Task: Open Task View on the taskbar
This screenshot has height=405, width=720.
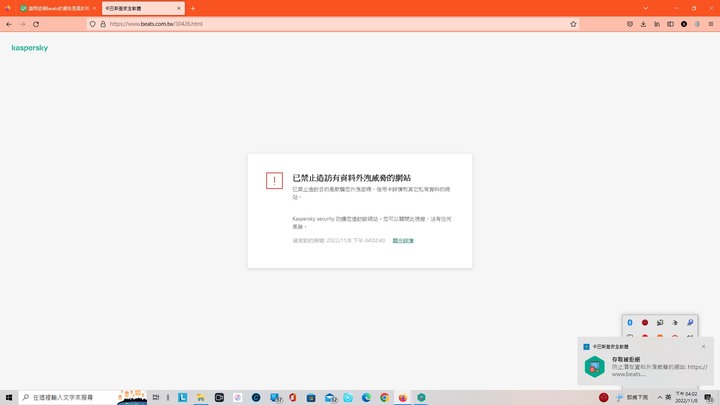Action: pyautogui.click(x=156, y=397)
